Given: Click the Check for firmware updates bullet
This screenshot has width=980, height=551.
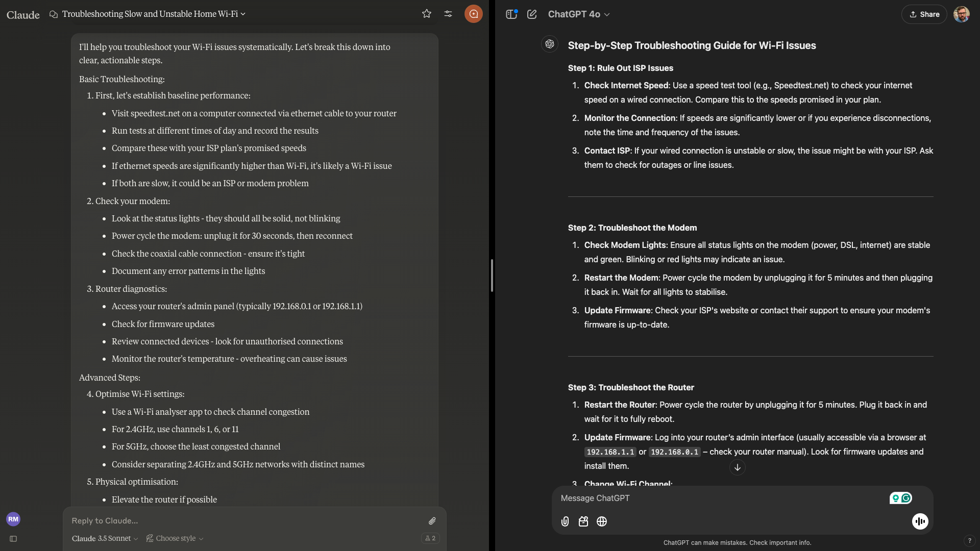Looking at the screenshot, I should tap(163, 324).
